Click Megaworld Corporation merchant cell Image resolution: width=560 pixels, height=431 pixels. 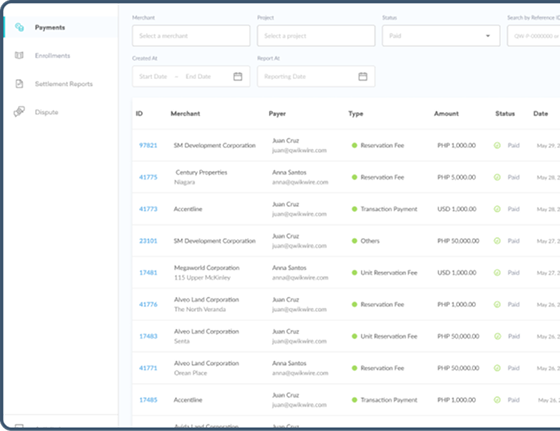pos(207,267)
